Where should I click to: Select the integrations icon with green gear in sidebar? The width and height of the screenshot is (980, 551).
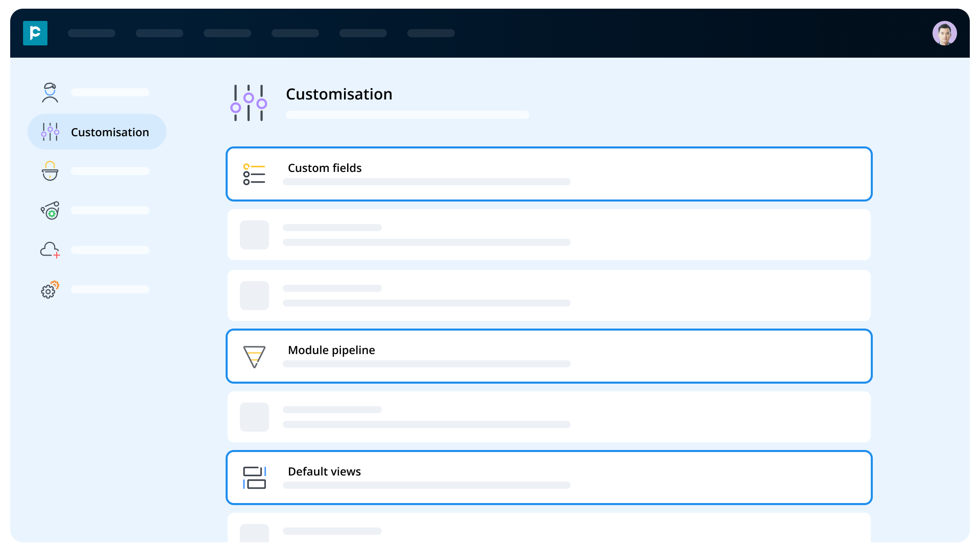click(x=50, y=210)
